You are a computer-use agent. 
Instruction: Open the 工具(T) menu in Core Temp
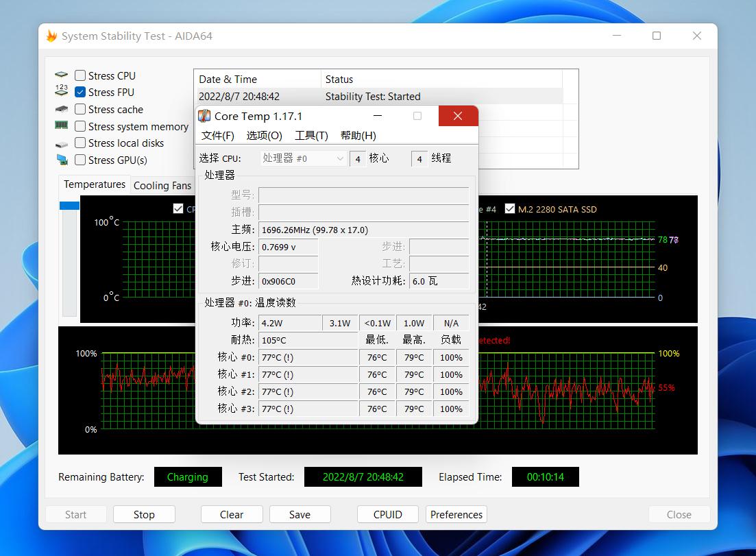click(x=311, y=136)
